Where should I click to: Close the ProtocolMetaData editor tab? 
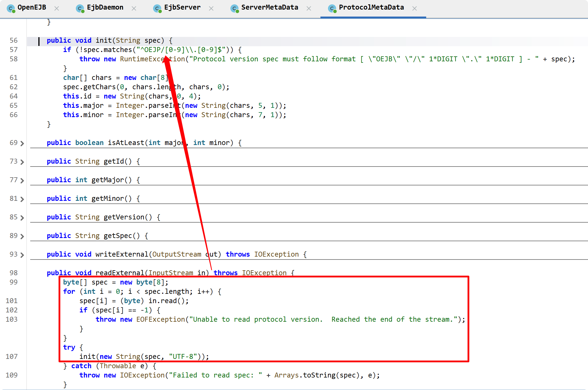pos(415,8)
